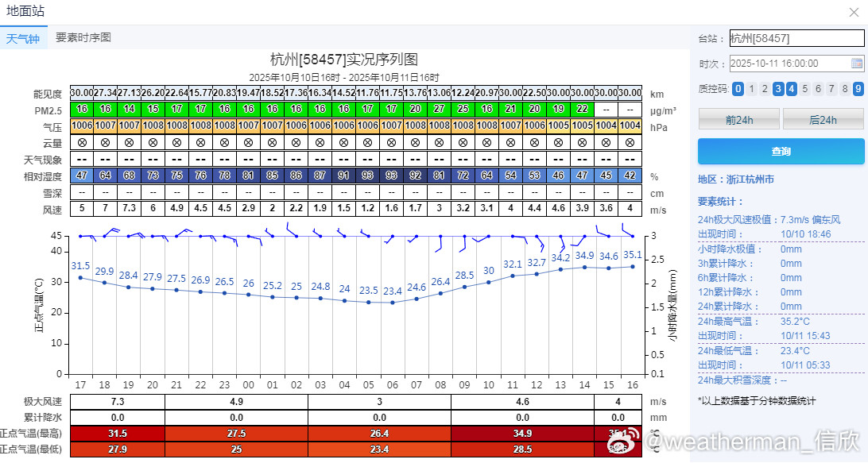This screenshot has width=868, height=463.
Task: Close the 地面站 dialog with the X
Action: pyautogui.click(x=854, y=12)
